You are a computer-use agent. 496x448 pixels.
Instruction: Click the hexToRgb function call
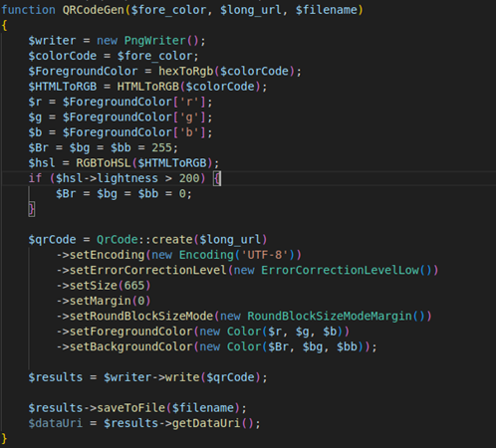pyautogui.click(x=186, y=71)
